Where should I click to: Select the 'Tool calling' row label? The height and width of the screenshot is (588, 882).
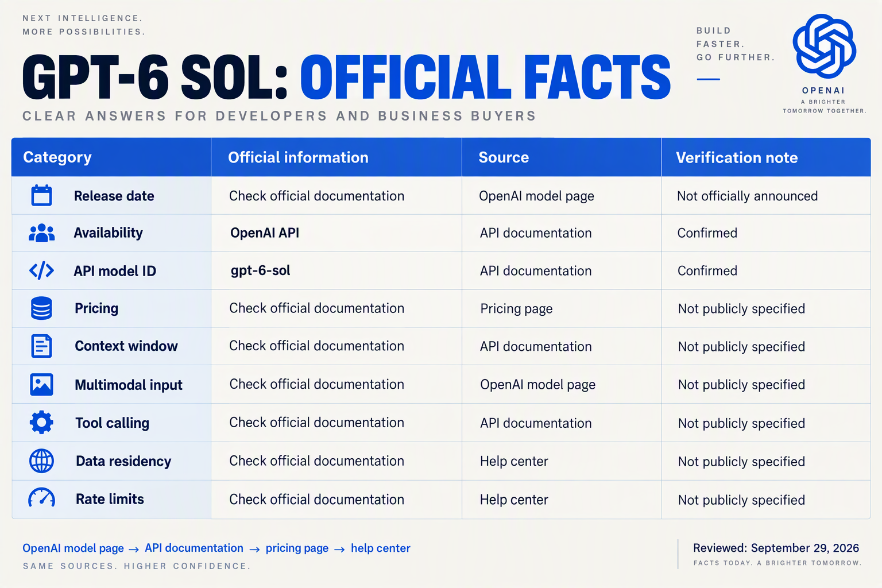coord(112,423)
